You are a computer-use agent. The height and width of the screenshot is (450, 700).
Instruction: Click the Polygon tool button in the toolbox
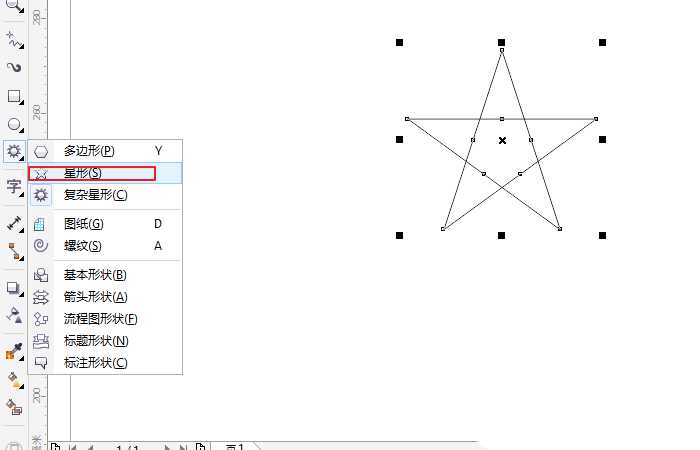pyautogui.click(x=14, y=152)
